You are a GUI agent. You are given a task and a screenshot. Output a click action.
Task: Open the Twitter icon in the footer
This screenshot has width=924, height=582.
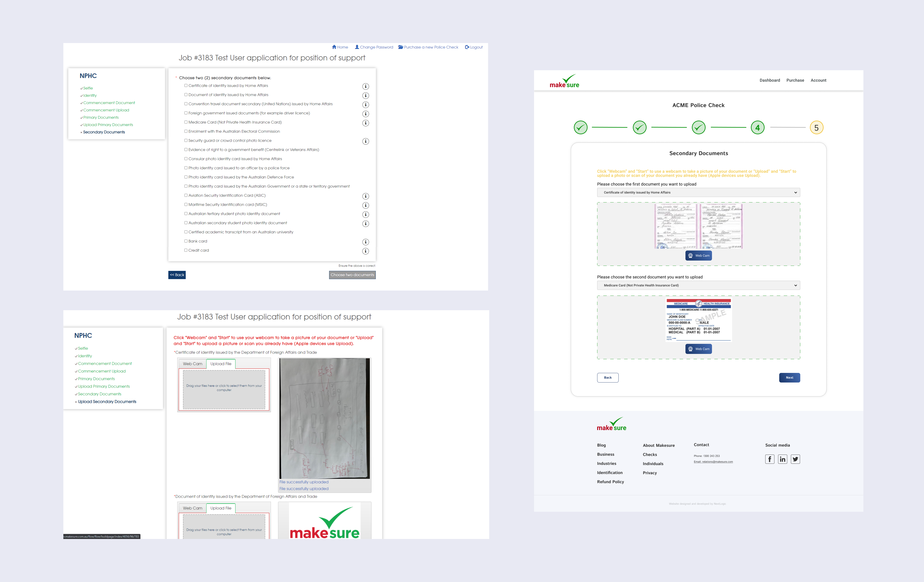[795, 459]
